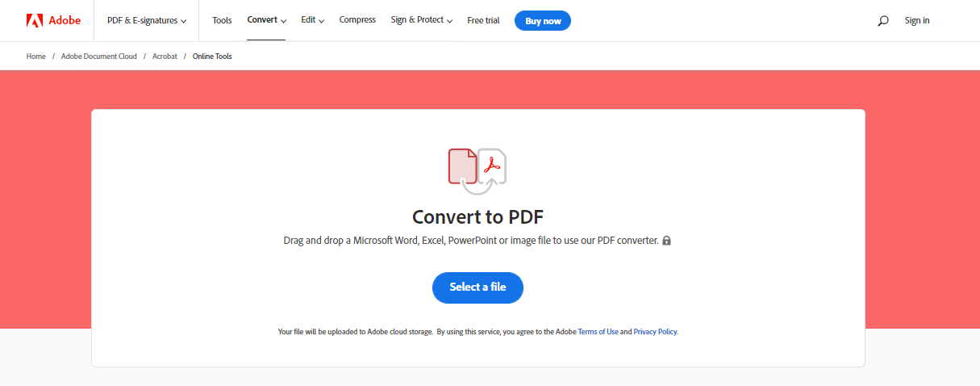Viewport: 980px width, 386px height.
Task: Click the Free trial link
Action: (483, 21)
